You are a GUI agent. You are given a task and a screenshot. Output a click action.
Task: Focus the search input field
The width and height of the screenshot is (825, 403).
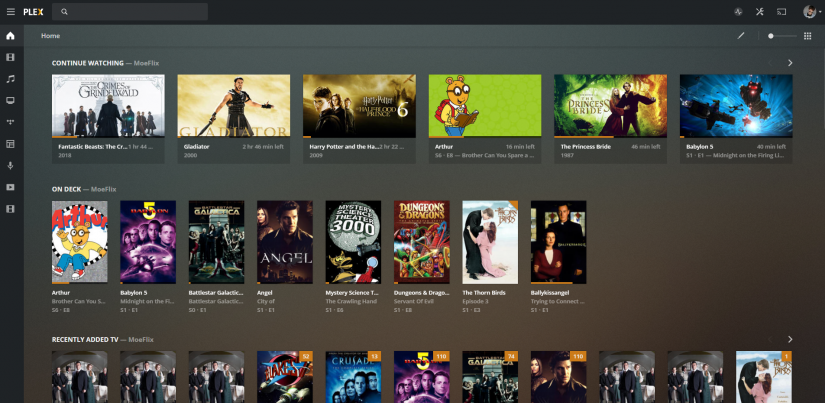pos(130,12)
